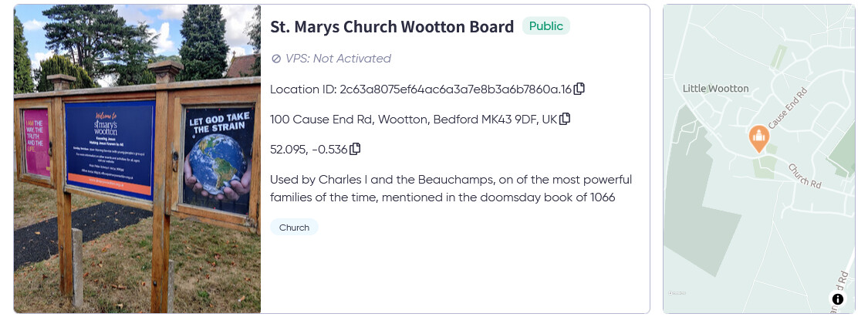868x317 pixels.
Task: Copy the 52.095, -0.536 coordinates
Action: 355,149
